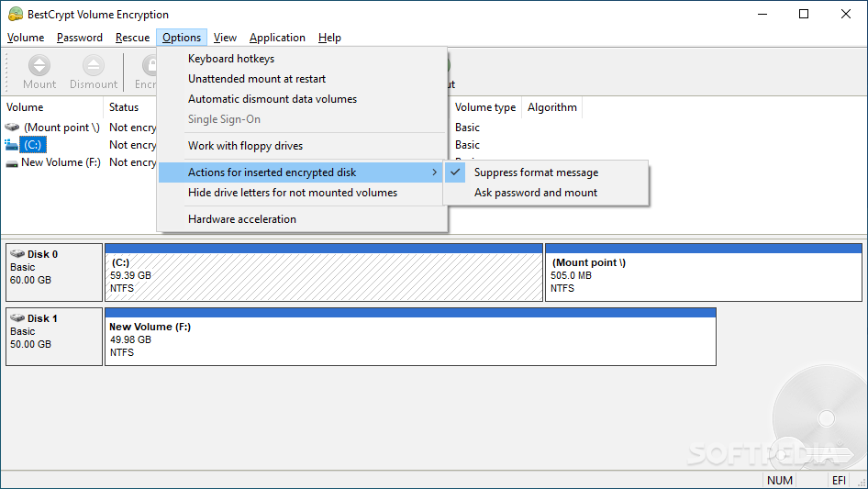Open the View menu
868x489 pixels.
click(x=225, y=38)
